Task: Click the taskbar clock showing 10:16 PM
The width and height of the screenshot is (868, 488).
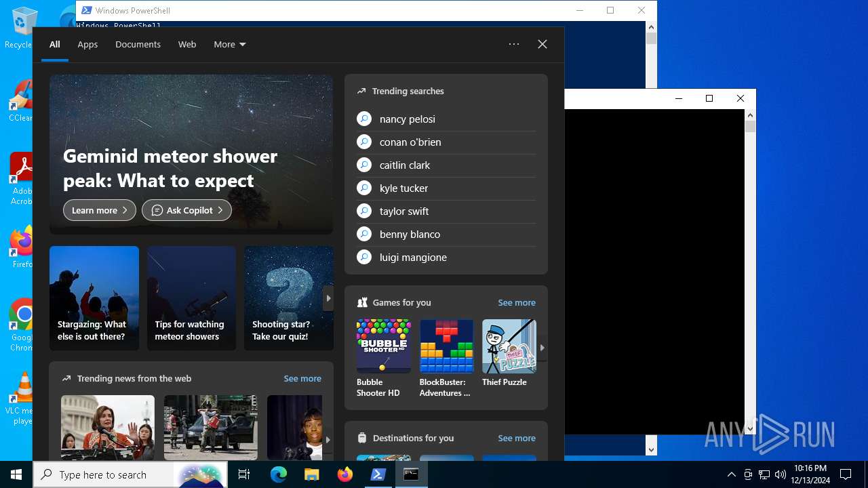Action: [810, 474]
